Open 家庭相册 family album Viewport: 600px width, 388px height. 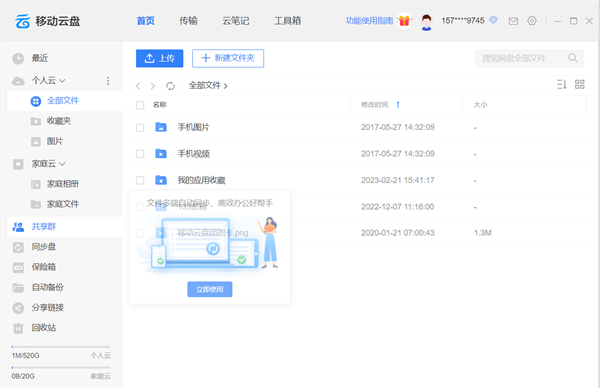63,184
